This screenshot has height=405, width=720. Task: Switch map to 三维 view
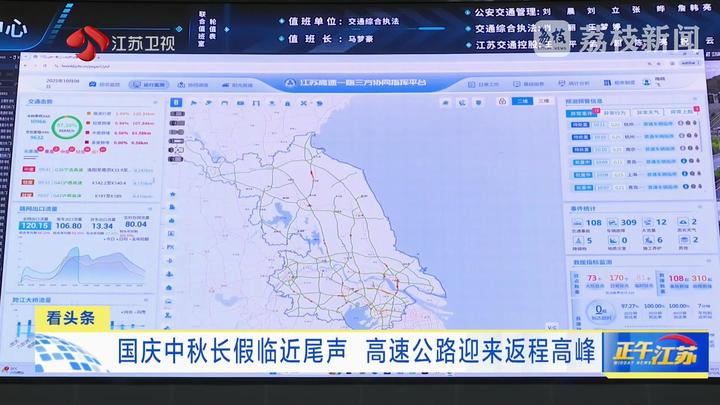coord(544,101)
